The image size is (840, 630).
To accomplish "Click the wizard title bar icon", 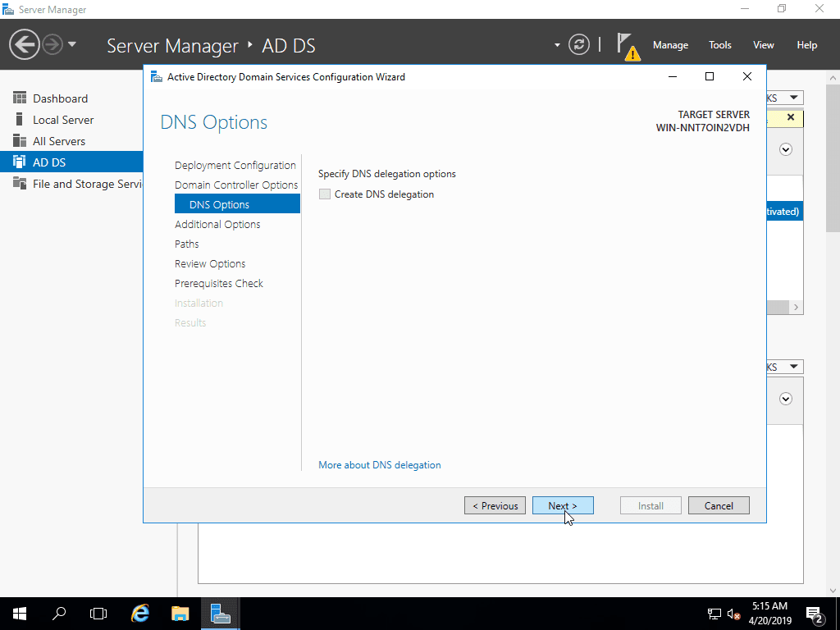I will 157,76.
